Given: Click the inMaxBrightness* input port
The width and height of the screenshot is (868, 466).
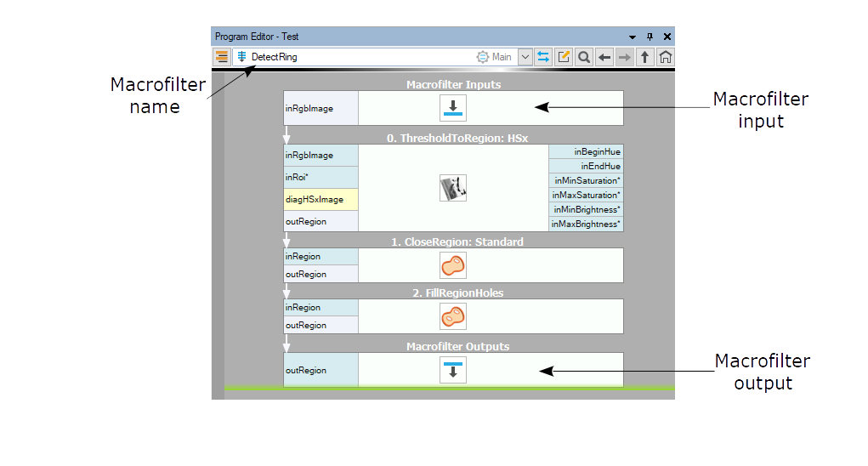Looking at the screenshot, I should click(x=586, y=224).
